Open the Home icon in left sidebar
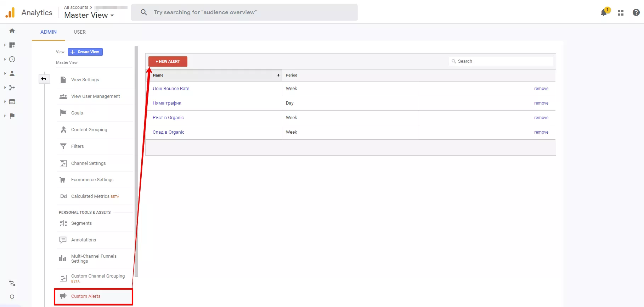644x307 pixels. (x=12, y=31)
